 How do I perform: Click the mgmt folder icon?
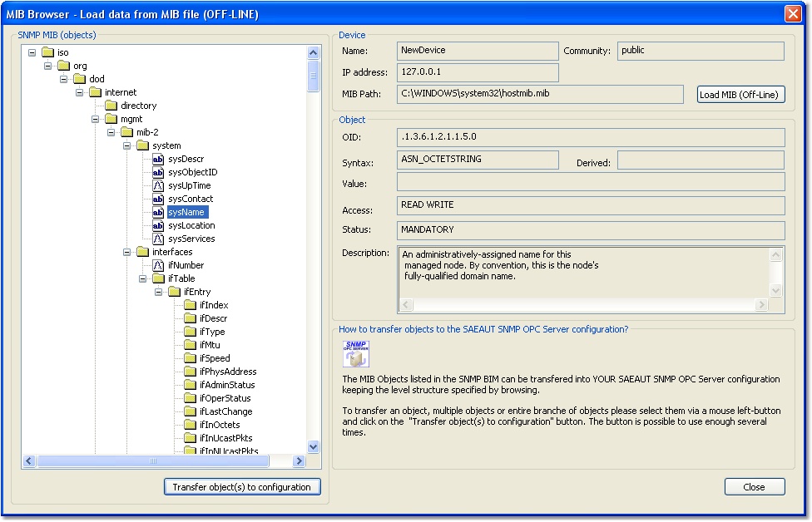111,119
